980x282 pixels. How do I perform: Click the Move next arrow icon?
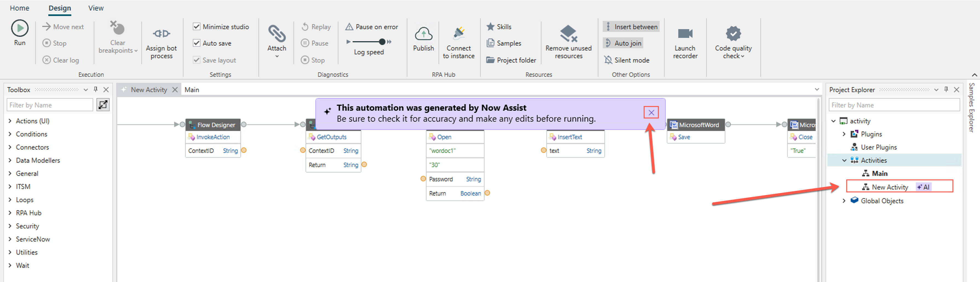click(47, 27)
